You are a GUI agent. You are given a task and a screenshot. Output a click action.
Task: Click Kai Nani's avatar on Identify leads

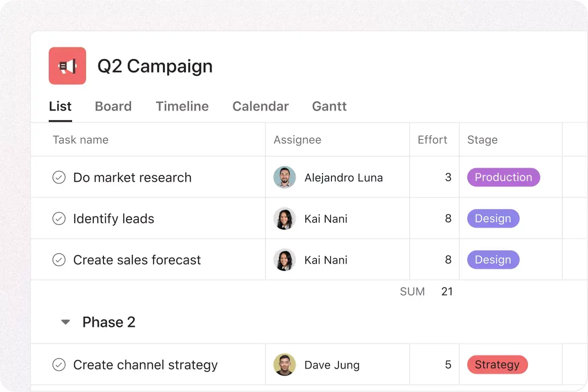(285, 218)
